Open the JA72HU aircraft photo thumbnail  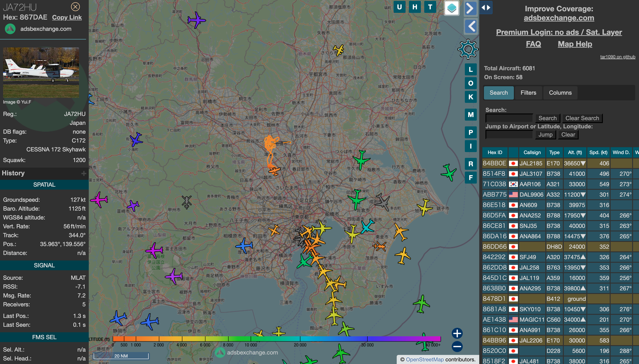(x=41, y=72)
